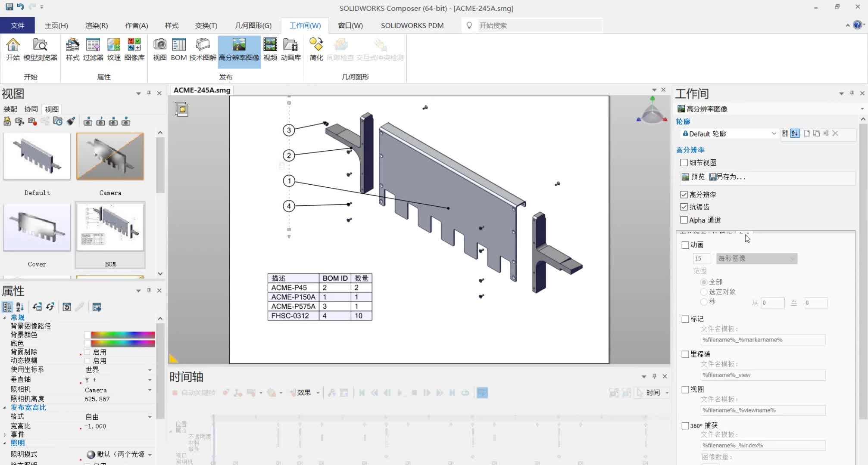
Task: Switch to the 协同 collaboration tab
Action: (31, 109)
